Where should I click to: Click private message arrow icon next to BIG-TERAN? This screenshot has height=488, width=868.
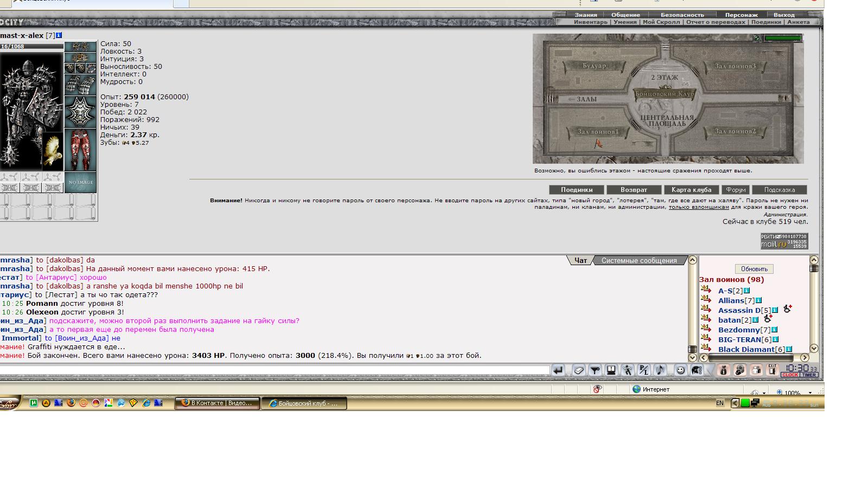click(706, 338)
